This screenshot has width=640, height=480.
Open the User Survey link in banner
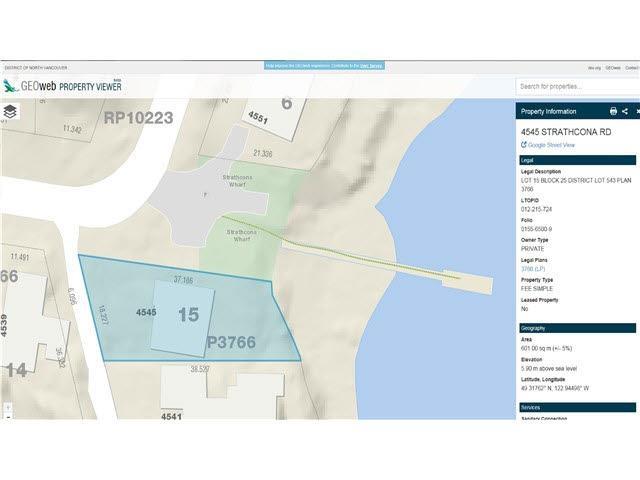click(372, 66)
